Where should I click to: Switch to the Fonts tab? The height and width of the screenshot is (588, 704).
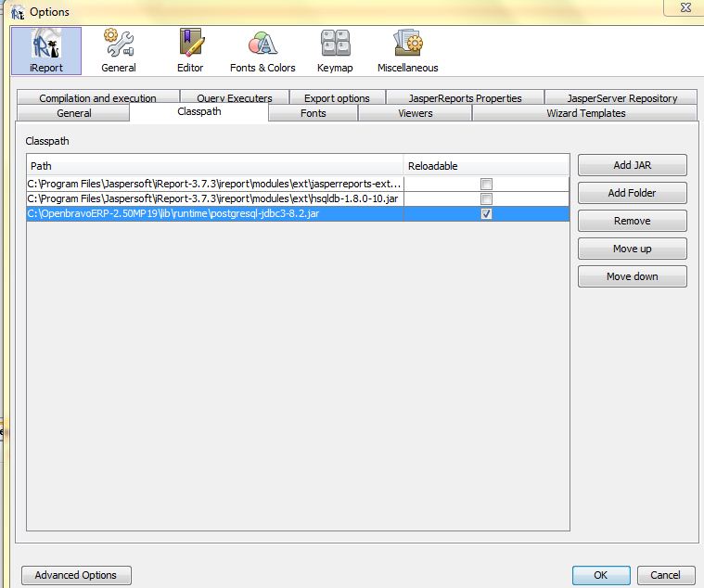[314, 112]
